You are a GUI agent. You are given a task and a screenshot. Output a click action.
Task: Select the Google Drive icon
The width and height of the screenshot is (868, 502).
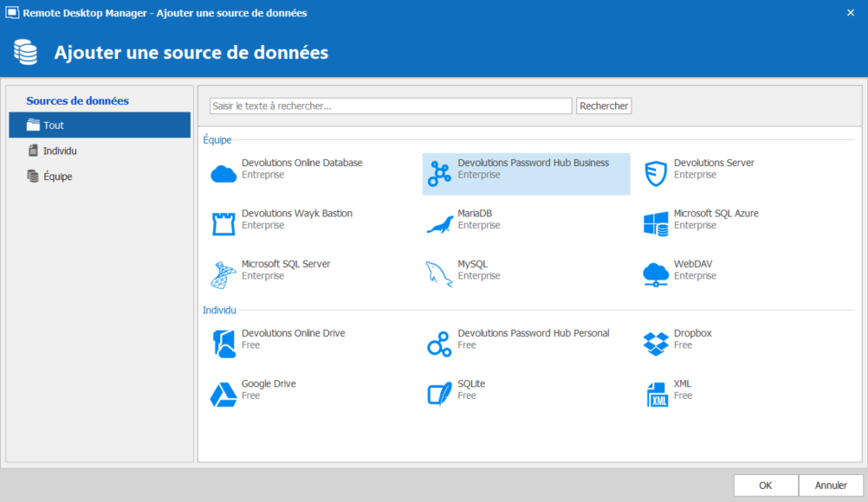[223, 395]
